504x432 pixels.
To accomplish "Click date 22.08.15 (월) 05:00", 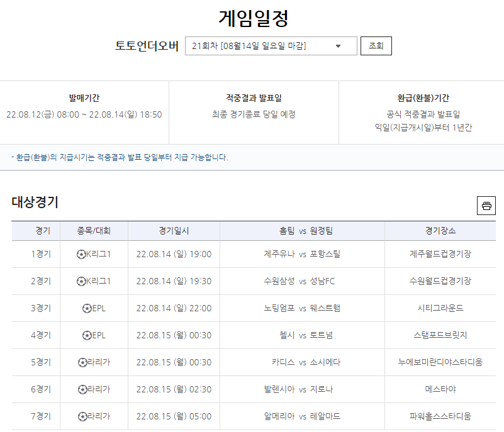I will click(174, 416).
